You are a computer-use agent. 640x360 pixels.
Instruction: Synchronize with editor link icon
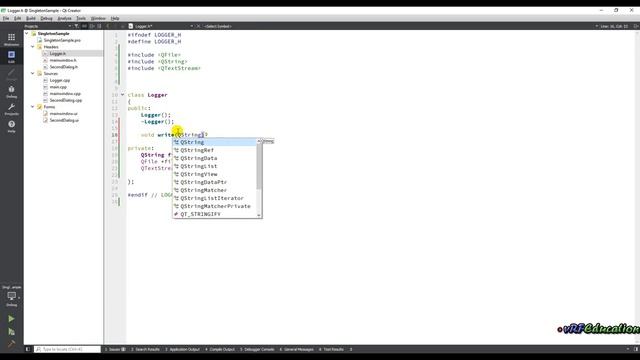click(x=84, y=26)
